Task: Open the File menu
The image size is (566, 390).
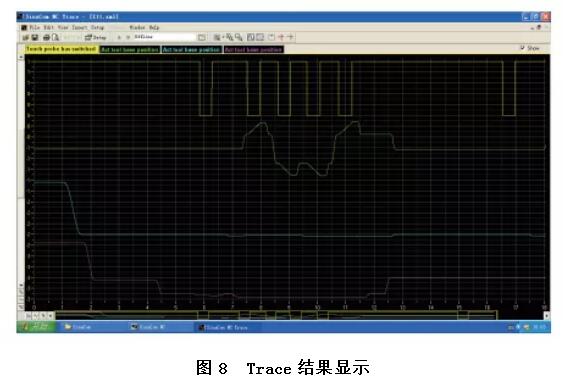Action: pos(35,27)
